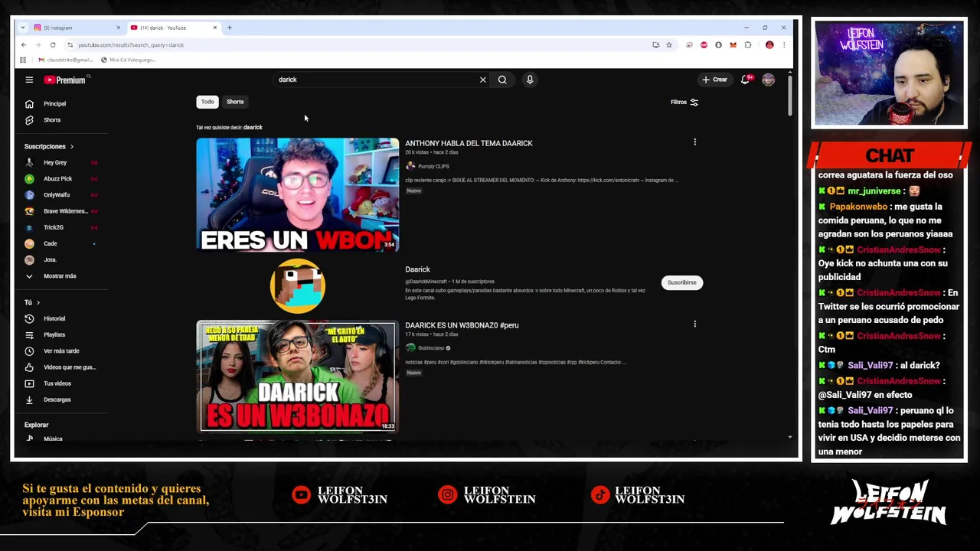
Task: Open the OnlyWaifu subscription channel
Action: [57, 195]
